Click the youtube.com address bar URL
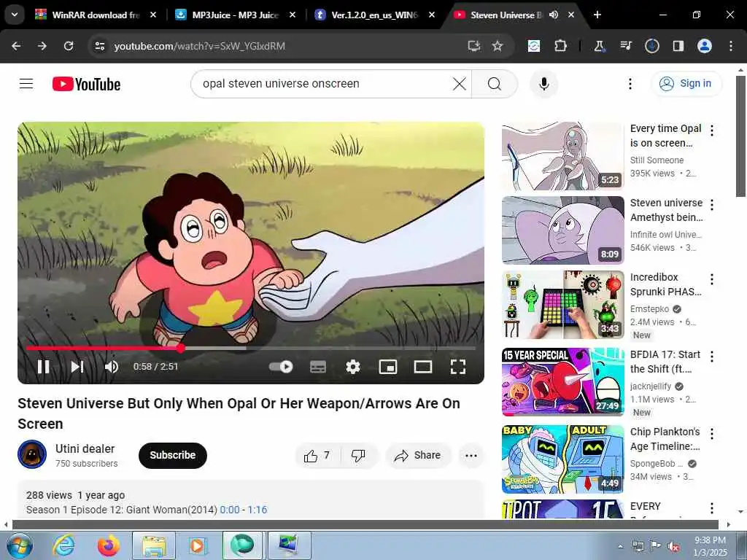747x560 pixels. pos(200,46)
